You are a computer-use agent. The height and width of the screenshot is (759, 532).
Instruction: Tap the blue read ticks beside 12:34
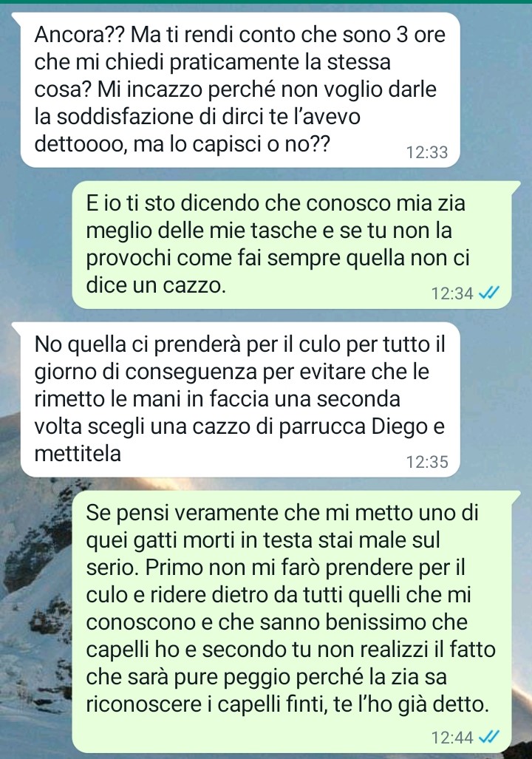488,293
